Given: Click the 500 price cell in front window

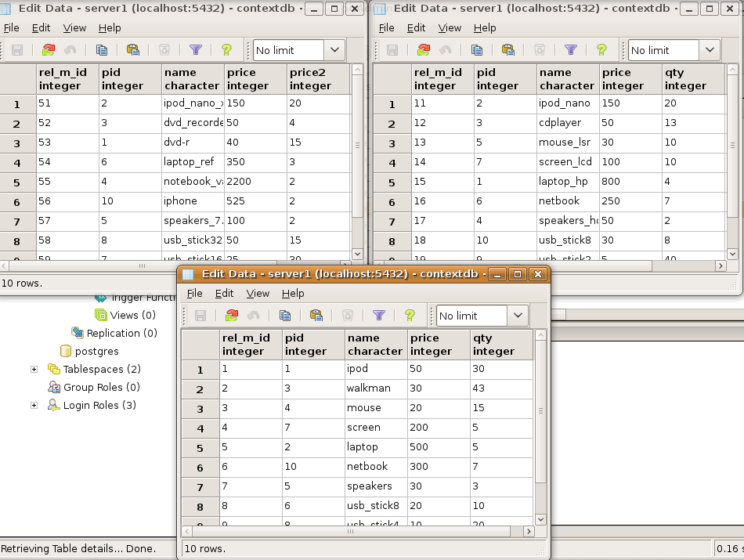Looking at the screenshot, I should (439, 447).
